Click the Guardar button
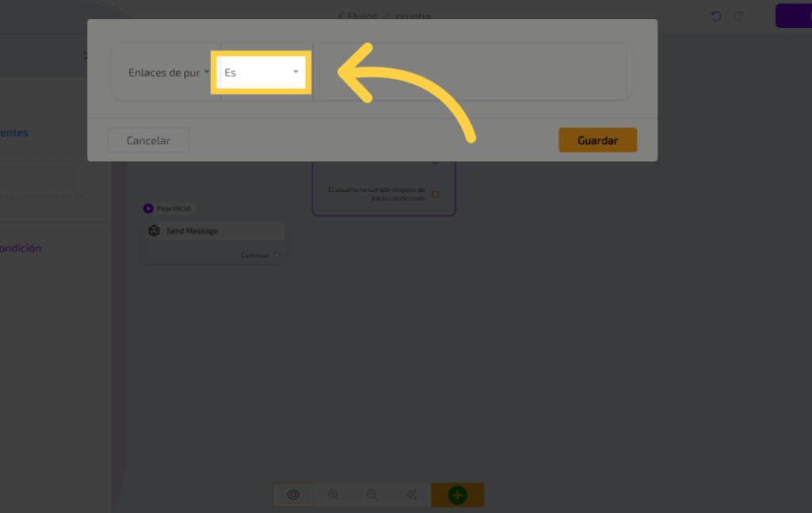The height and width of the screenshot is (513, 812). click(x=597, y=140)
